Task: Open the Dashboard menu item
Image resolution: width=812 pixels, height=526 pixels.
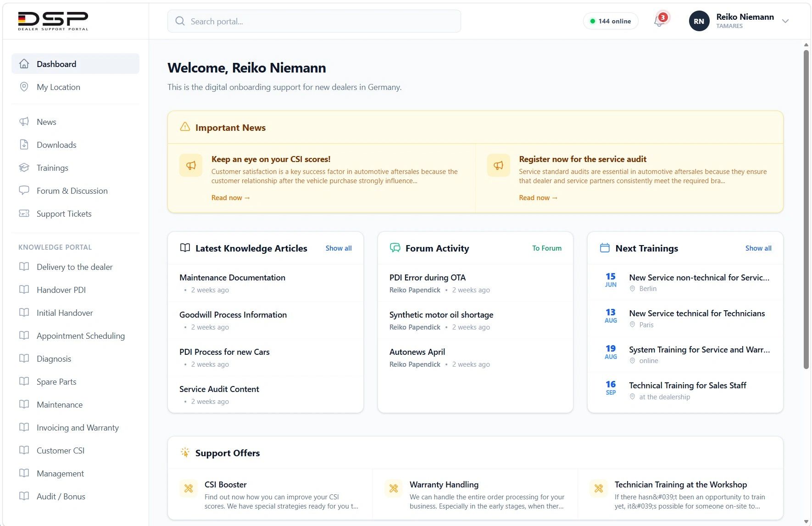Action: (75, 64)
